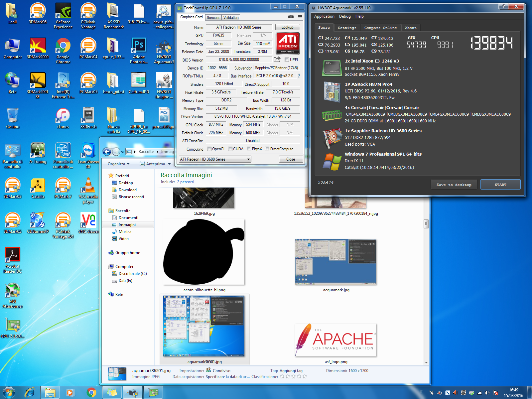This screenshot has width=532, height=399.
Task: Click the ATI Radeon logo in GPU-Z
Action: pos(288,43)
